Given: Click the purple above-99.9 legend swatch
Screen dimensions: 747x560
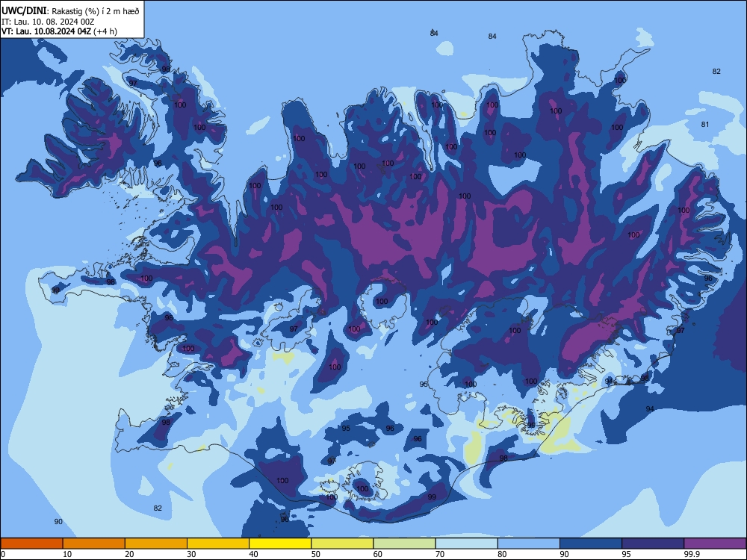Looking at the screenshot, I should pos(715,544).
